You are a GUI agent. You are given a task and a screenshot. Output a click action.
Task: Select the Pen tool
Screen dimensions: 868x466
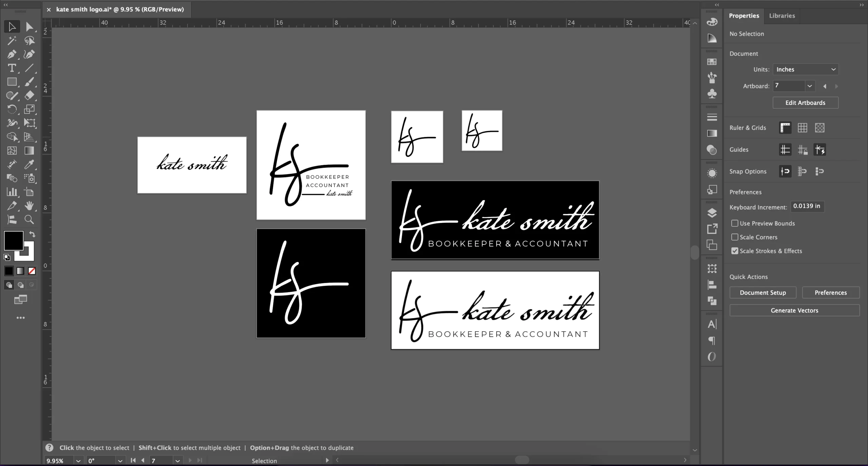point(12,54)
